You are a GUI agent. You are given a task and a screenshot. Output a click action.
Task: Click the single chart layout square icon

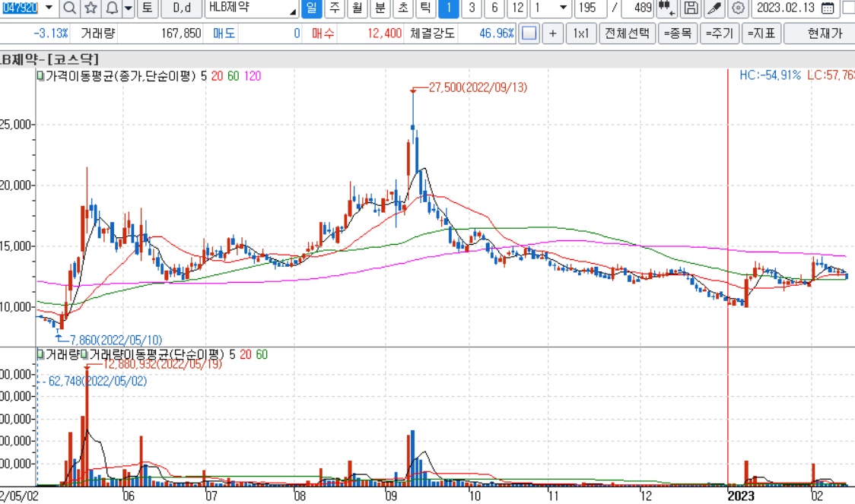coord(529,33)
